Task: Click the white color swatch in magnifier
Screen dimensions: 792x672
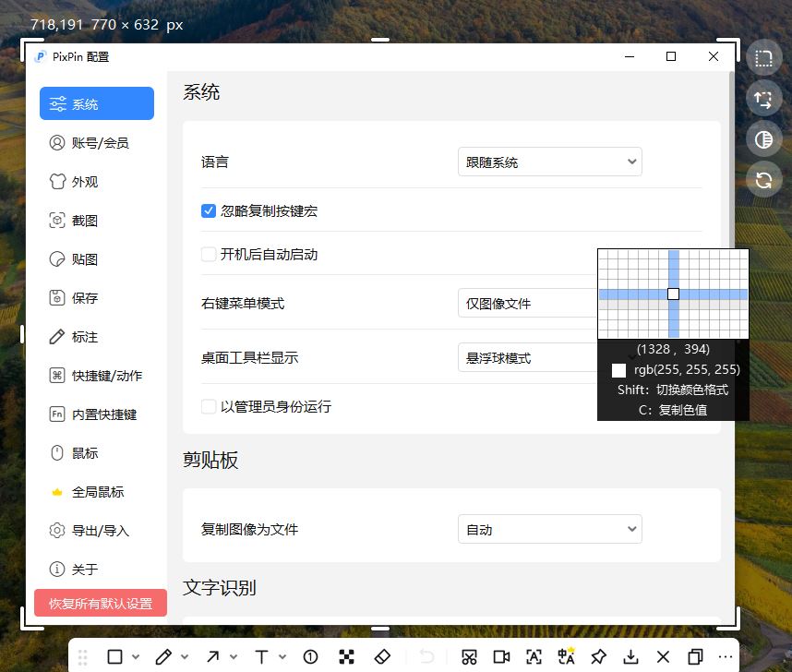Action: pos(618,369)
